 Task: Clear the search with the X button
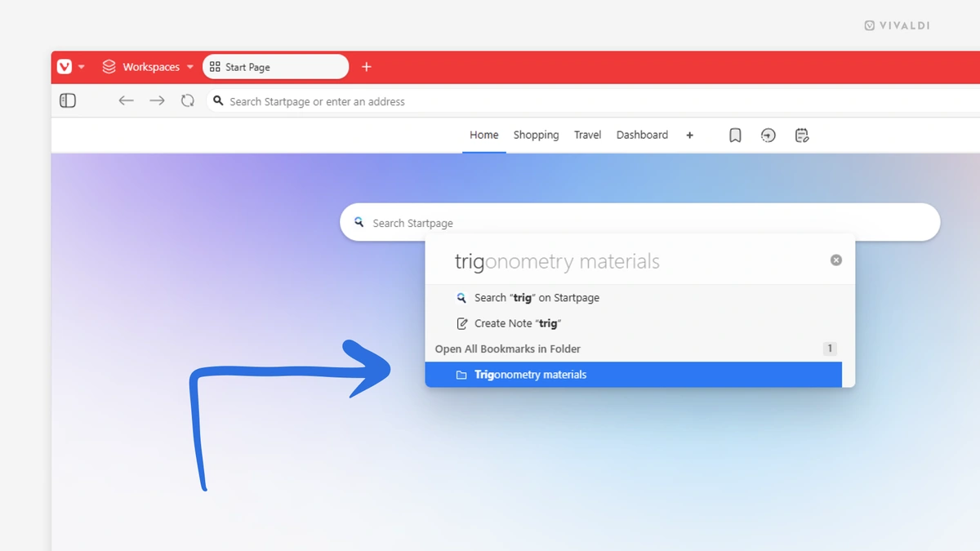(x=835, y=260)
